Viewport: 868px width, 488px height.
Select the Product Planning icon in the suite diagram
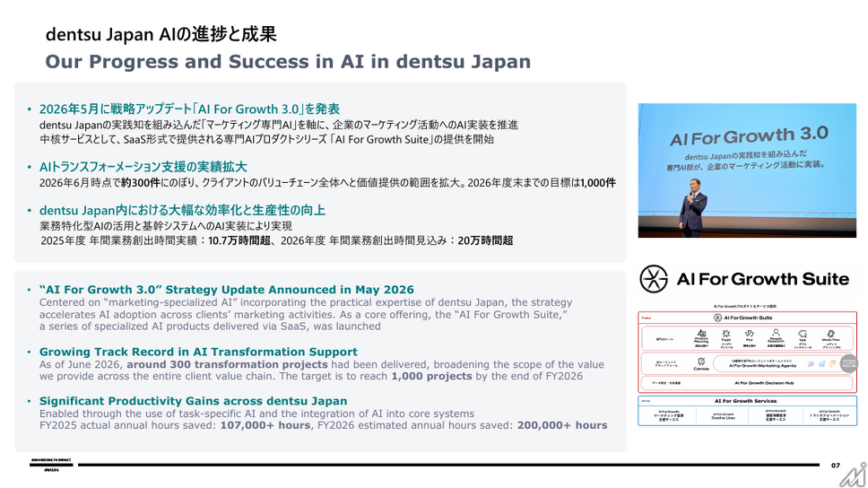point(701,333)
